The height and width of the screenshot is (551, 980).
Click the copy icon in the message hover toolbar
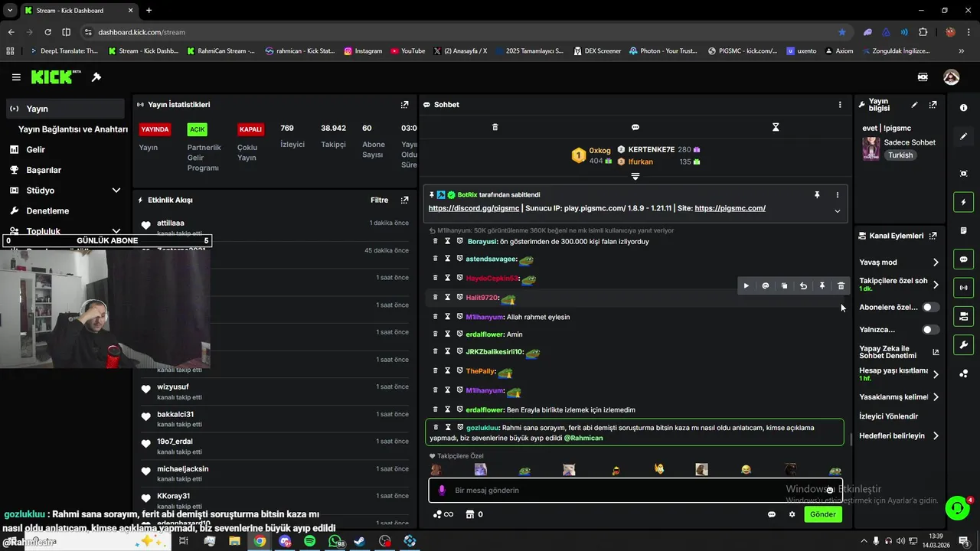784,286
